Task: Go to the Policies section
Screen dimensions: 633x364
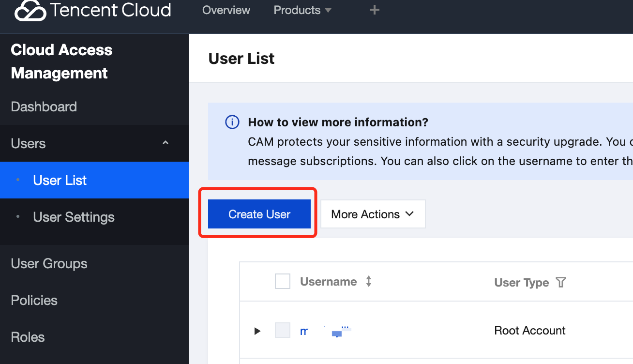Action: coord(34,301)
